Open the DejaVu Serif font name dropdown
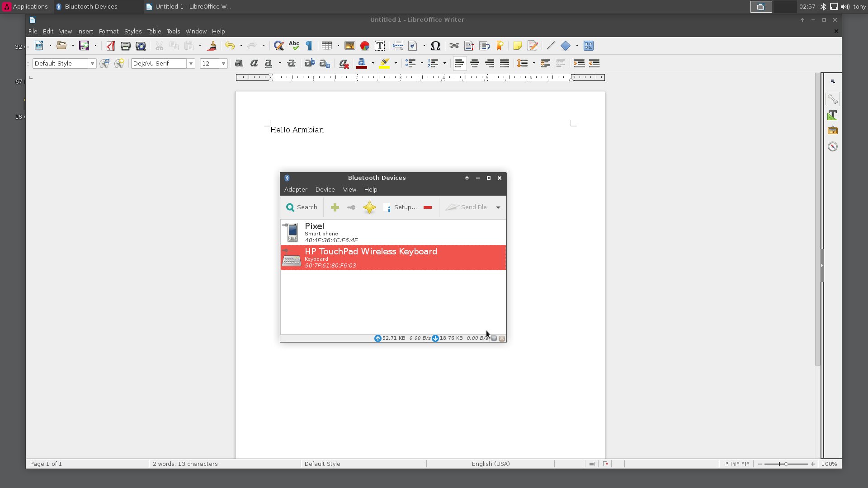Image resolution: width=868 pixels, height=488 pixels. point(191,64)
